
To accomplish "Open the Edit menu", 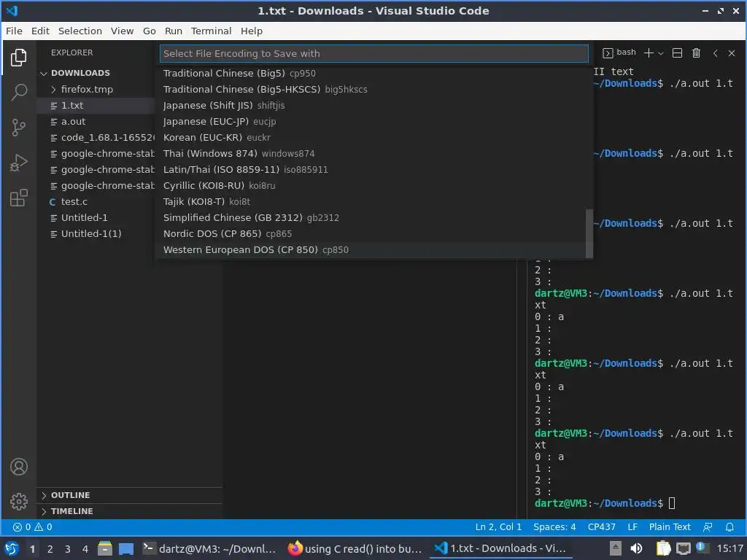I will (x=40, y=31).
